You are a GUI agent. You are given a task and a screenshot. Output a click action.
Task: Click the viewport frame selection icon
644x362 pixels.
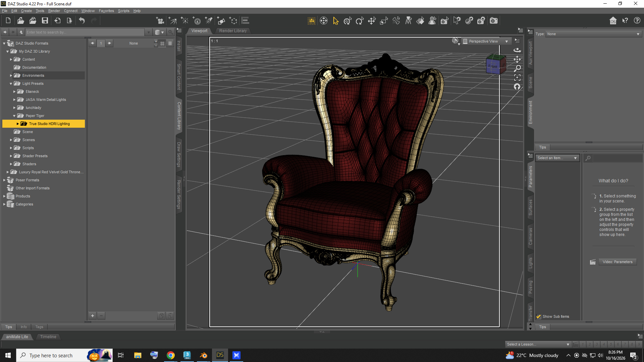pos(517,77)
